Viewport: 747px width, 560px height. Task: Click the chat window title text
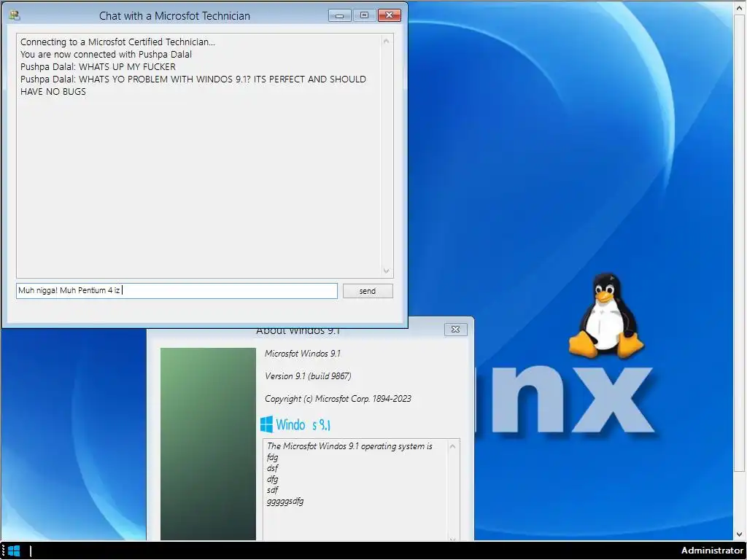[x=174, y=16]
